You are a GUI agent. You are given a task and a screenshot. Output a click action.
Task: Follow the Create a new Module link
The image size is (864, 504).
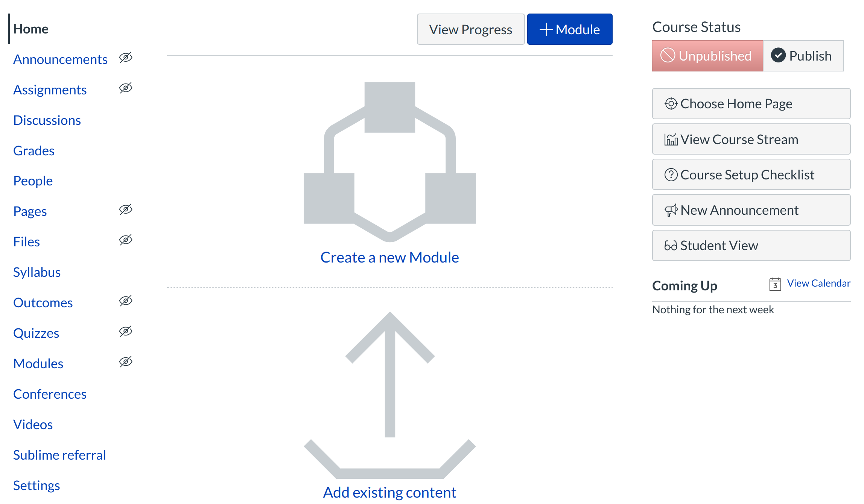tap(389, 258)
